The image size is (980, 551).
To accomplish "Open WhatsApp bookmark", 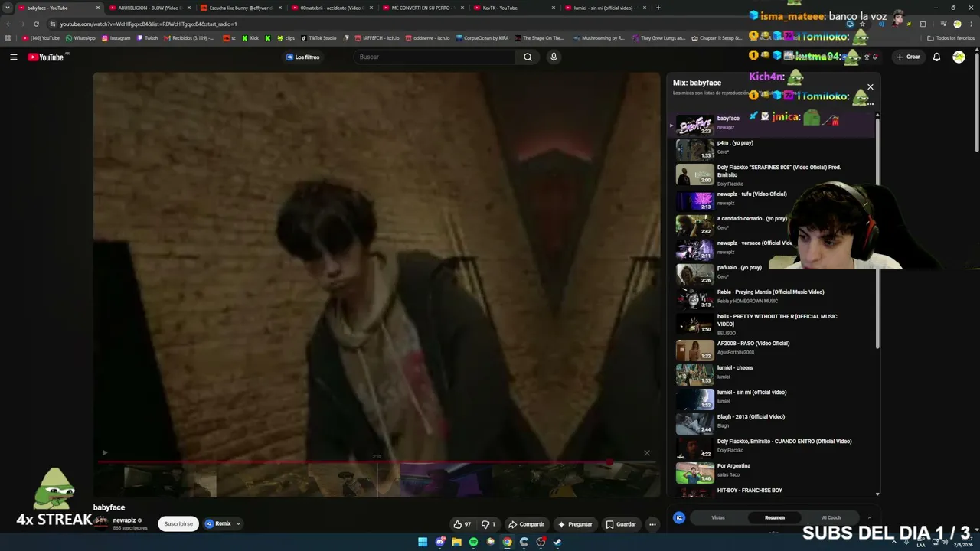I will tap(80, 38).
